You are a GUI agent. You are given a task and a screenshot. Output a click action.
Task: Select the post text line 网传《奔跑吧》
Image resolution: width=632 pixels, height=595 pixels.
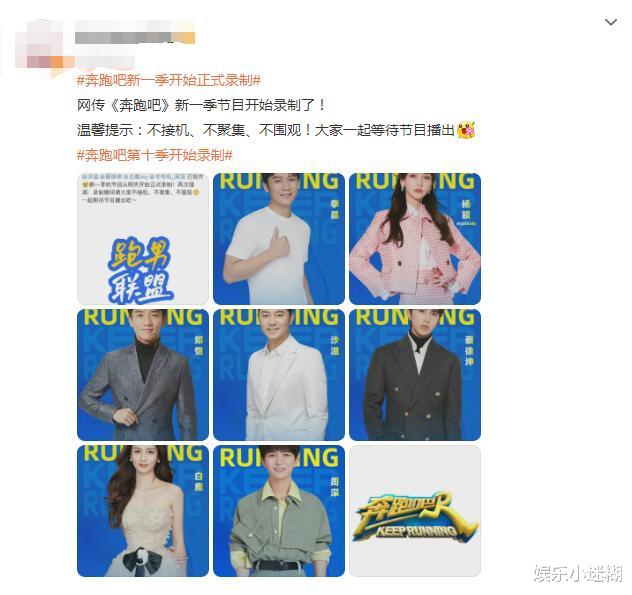[201, 105]
